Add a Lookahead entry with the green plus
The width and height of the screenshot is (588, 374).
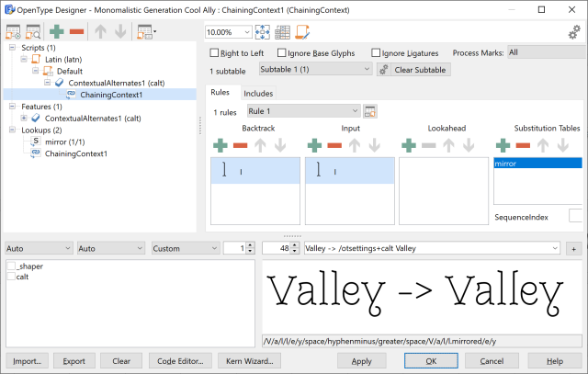(x=407, y=145)
